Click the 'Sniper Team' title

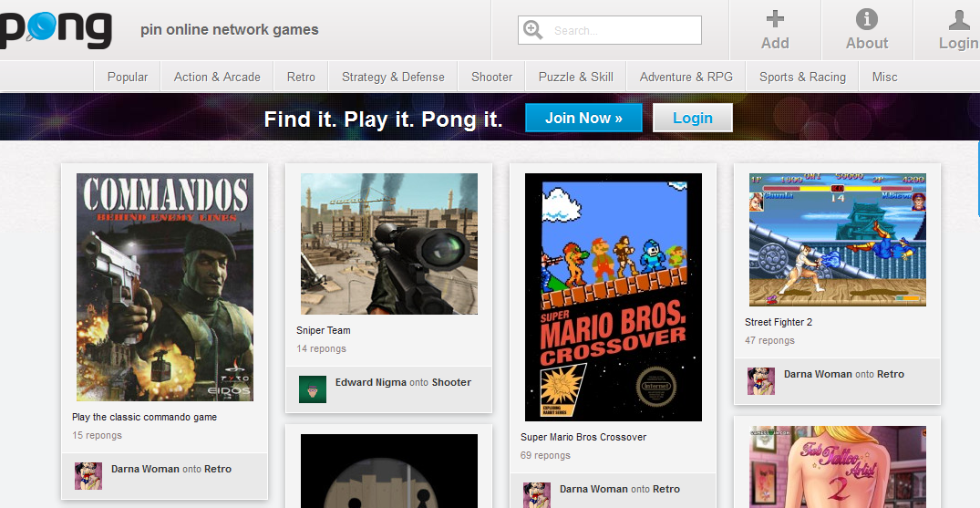point(323,330)
